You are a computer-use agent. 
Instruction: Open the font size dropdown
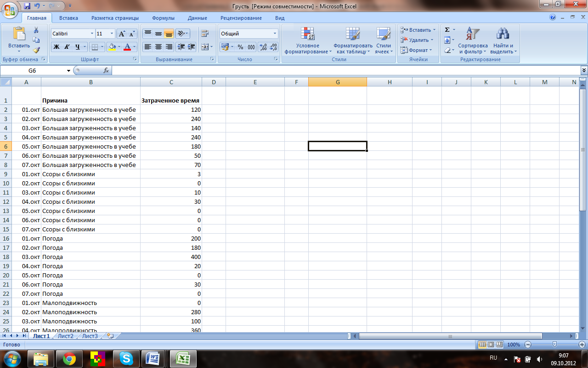coord(112,34)
